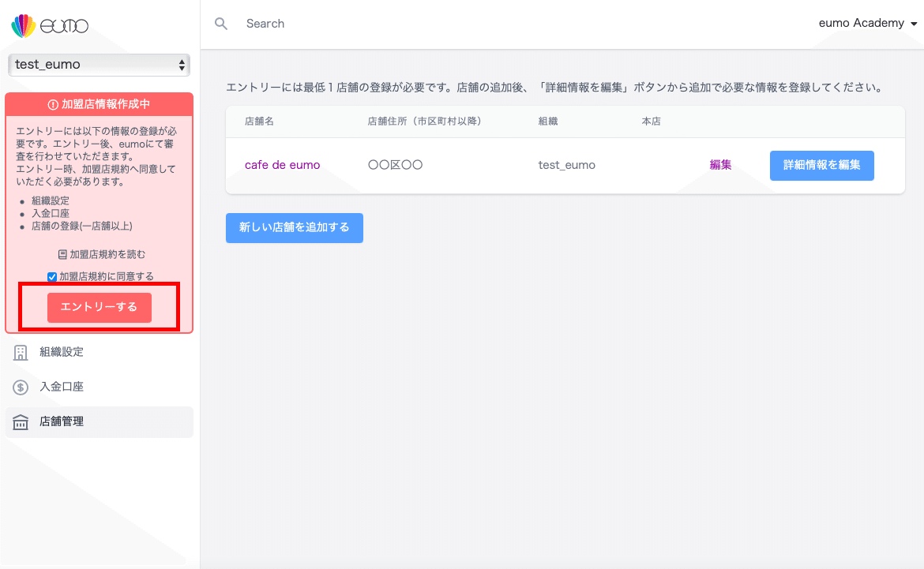Image resolution: width=924 pixels, height=569 pixels.
Task: Click the 組織 column header
Action: click(x=547, y=122)
